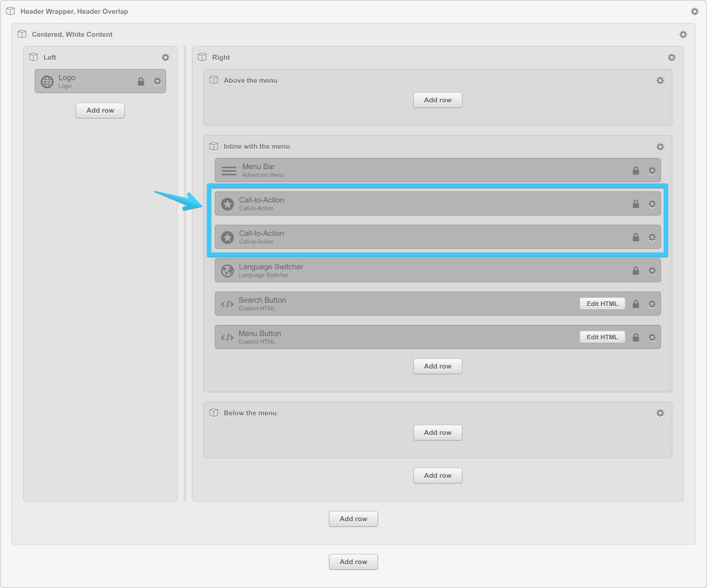Screen dimensions: 707x588
Task: Open settings gear for Header Wrapper
Action: (x=694, y=12)
